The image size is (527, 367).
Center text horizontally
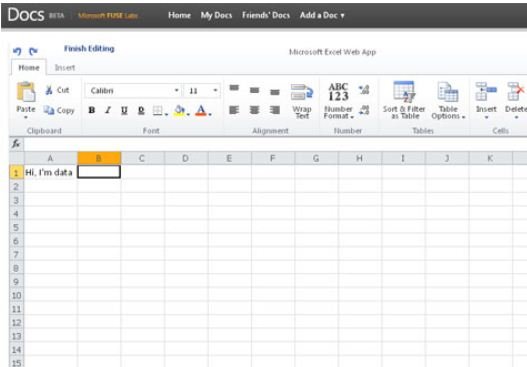click(254, 110)
